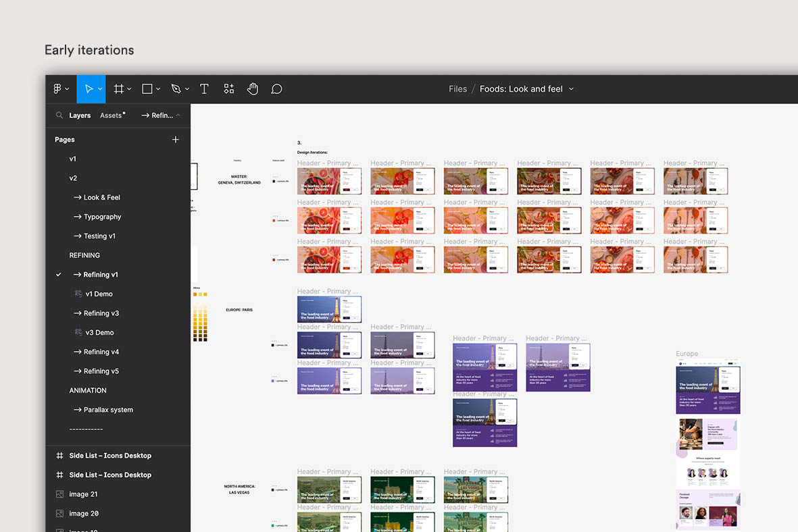Open the Frame tool options dropdown arrow
Image resolution: width=798 pixels, height=532 pixels.
pyautogui.click(x=129, y=89)
